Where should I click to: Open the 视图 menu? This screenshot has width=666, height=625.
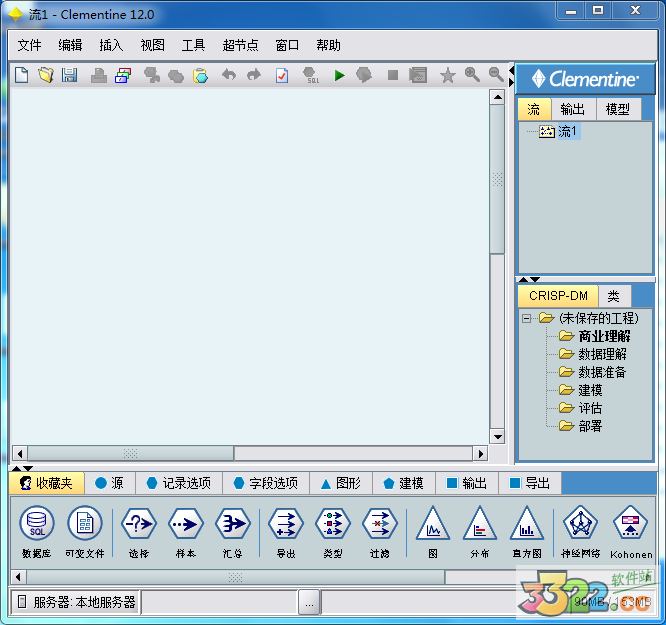152,45
